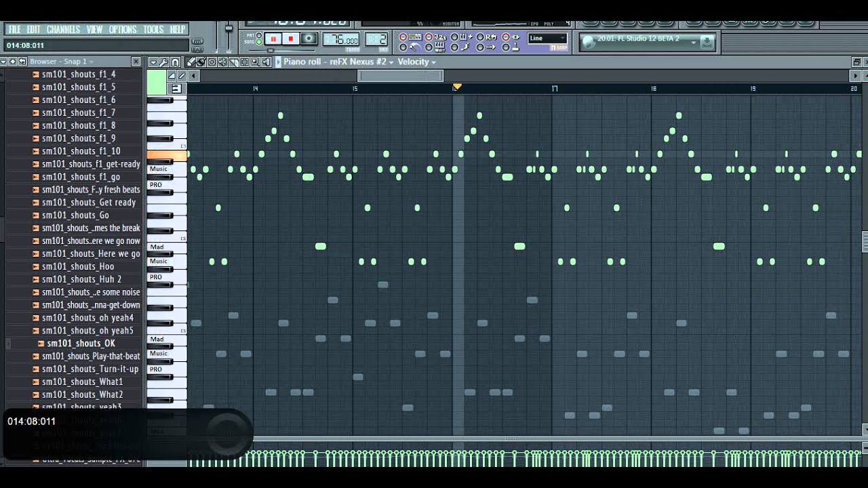Adjust the master volume slider
Screen dimensions: 868x488
tap(229, 28)
